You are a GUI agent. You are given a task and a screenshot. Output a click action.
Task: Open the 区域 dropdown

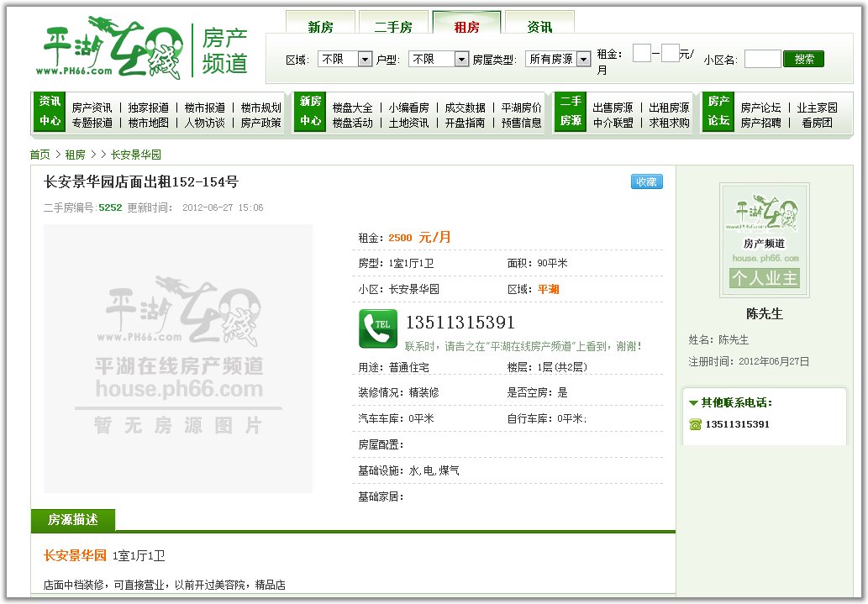pos(345,59)
